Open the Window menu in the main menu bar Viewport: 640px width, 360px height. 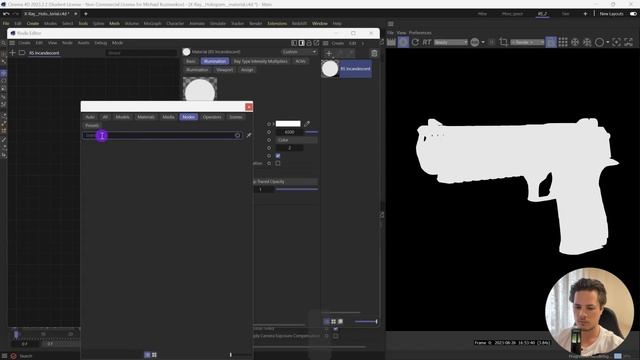(320, 23)
